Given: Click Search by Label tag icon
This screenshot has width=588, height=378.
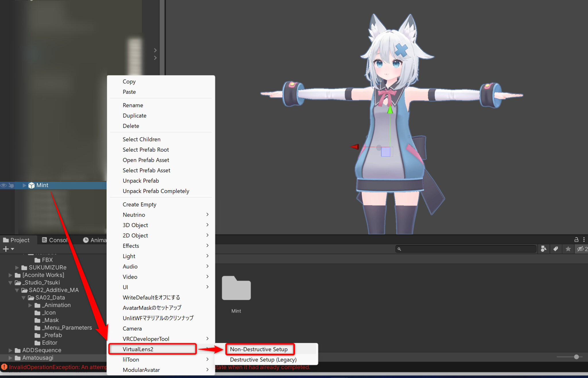Looking at the screenshot, I should [556, 249].
